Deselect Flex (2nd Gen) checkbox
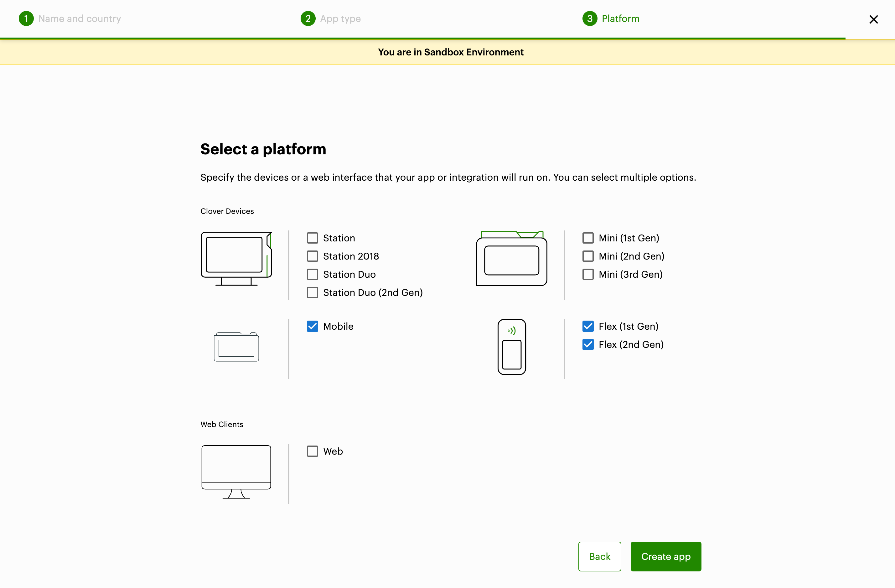 (x=588, y=344)
